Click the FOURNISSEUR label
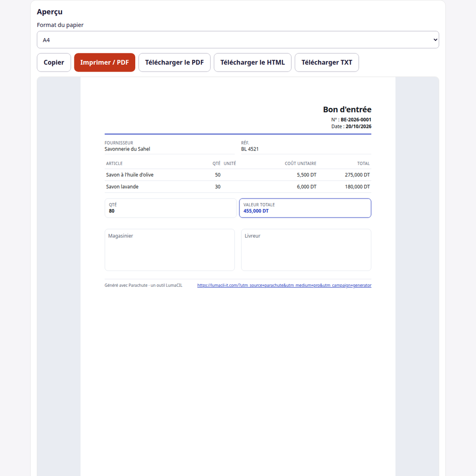The height and width of the screenshot is (476, 476). pos(119,143)
